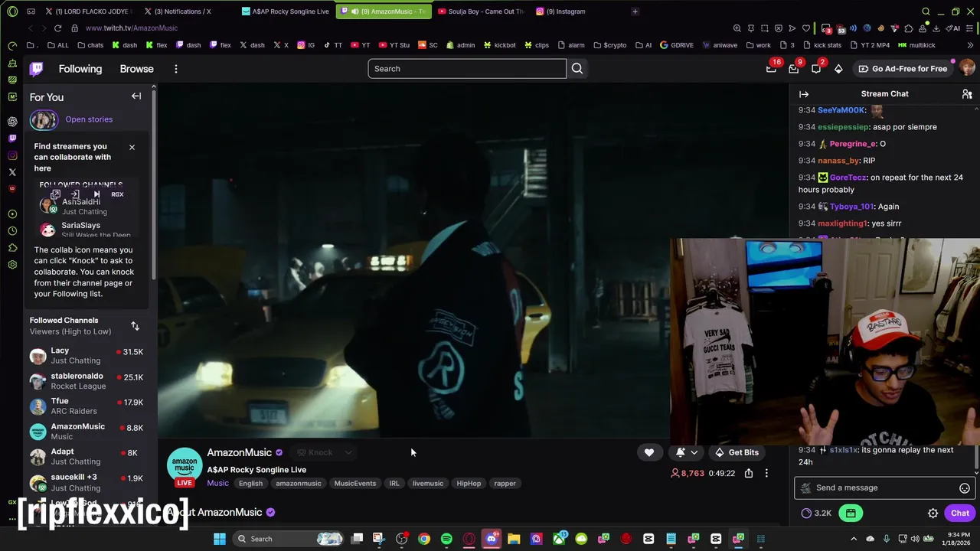
Task: Open the chats bookmarks folder
Action: coord(90,45)
